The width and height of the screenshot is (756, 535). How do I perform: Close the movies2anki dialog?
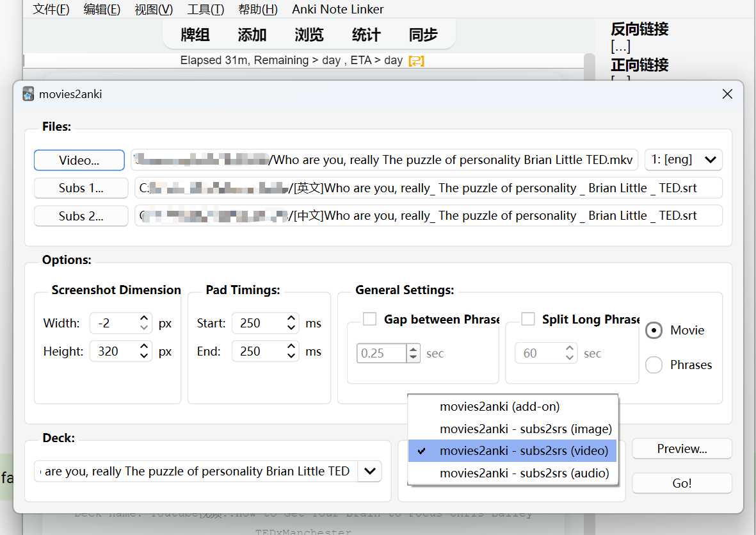[727, 94]
